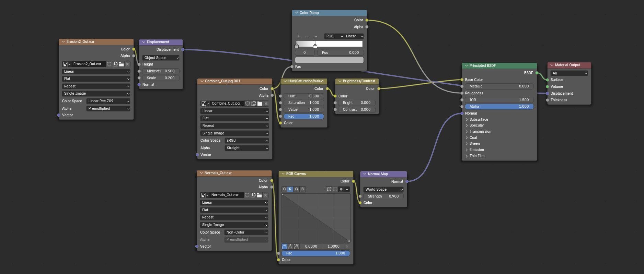
Task: Open Color Ramp tools chevron menu
Action: tap(315, 36)
